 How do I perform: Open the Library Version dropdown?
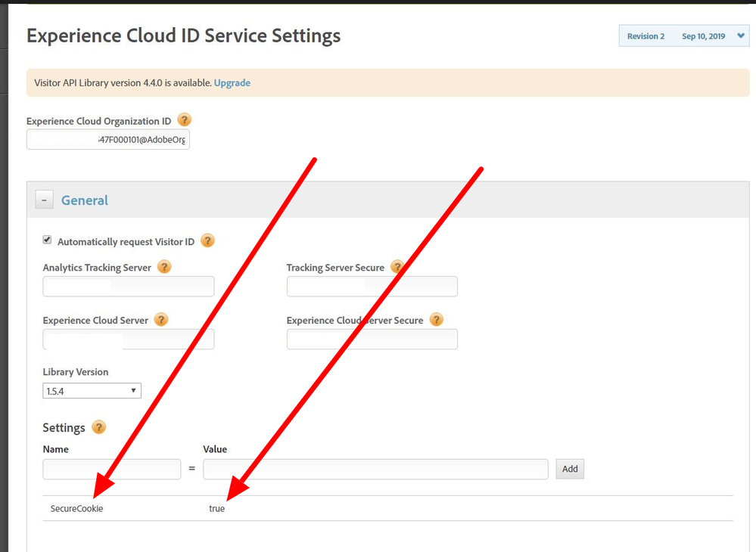92,391
